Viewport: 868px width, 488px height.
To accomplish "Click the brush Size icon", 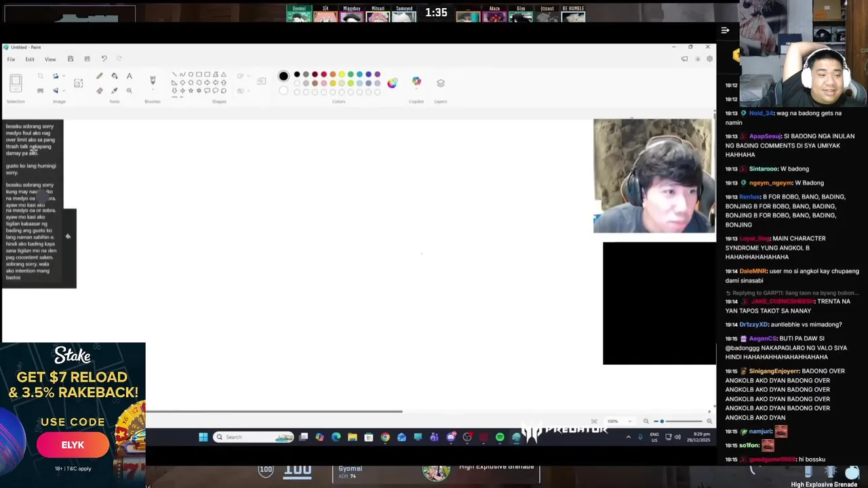I will pos(262,82).
